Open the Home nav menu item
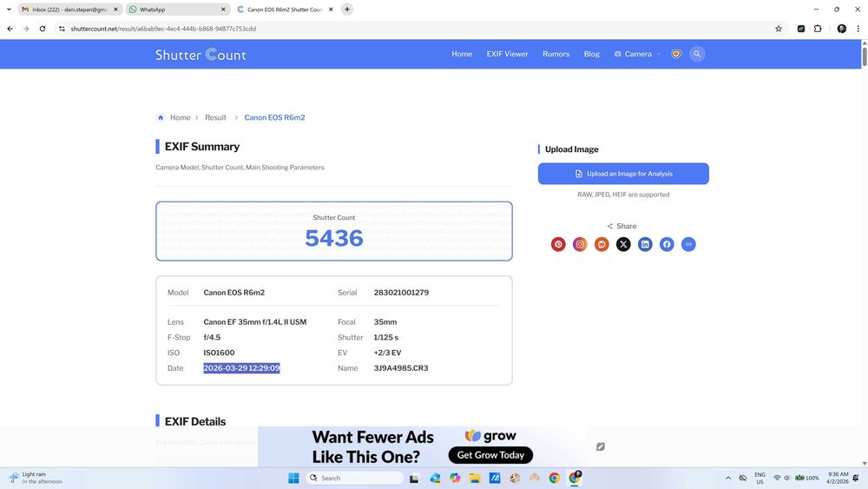868x489 pixels. click(462, 54)
